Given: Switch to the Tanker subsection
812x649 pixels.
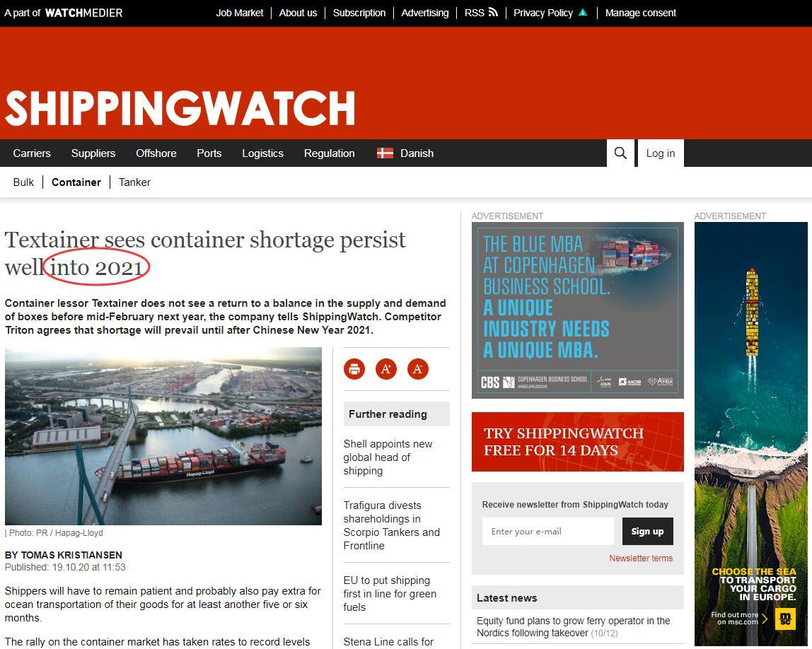Looking at the screenshot, I should click(134, 182).
